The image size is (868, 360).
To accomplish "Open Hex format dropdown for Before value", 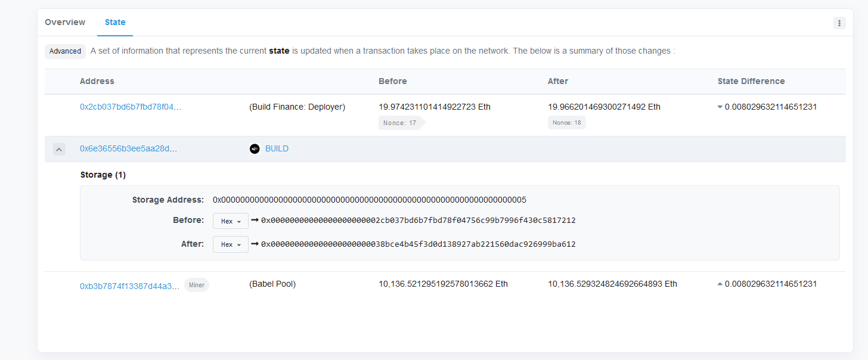I will coord(231,221).
